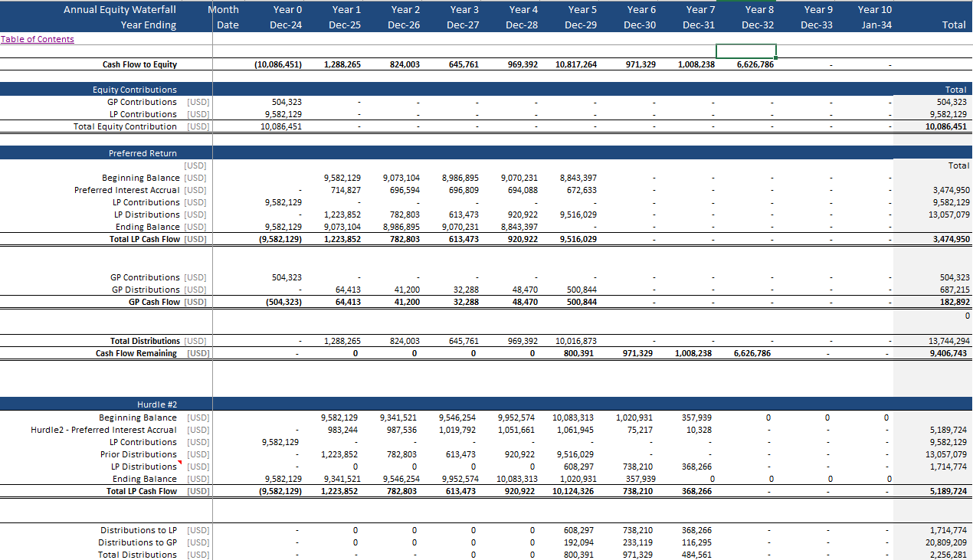Screen dimensions: 973x560
Task: Select the Distributions to GP row label
Action: click(x=137, y=542)
